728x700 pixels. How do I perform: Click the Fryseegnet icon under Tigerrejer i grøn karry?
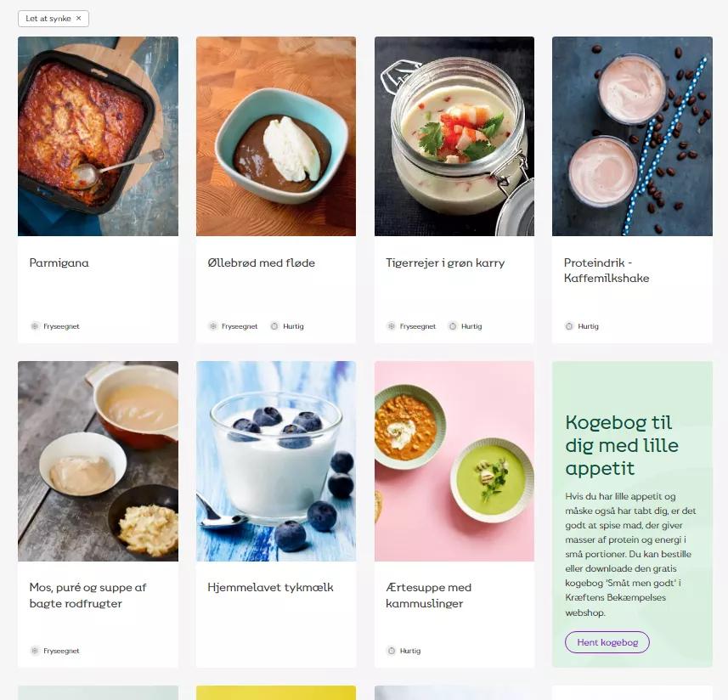coord(391,326)
